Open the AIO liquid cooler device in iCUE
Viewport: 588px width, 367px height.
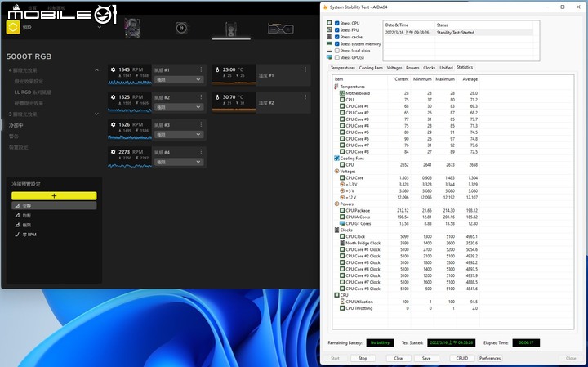pyautogui.click(x=182, y=28)
